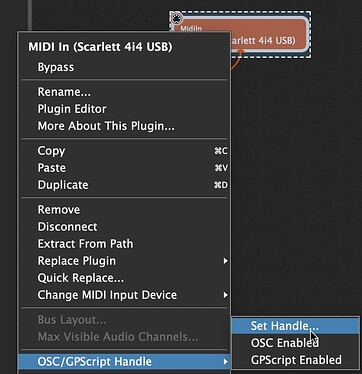362x374 pixels.
Task: Click Bypass in the context menu
Action: (x=125, y=67)
